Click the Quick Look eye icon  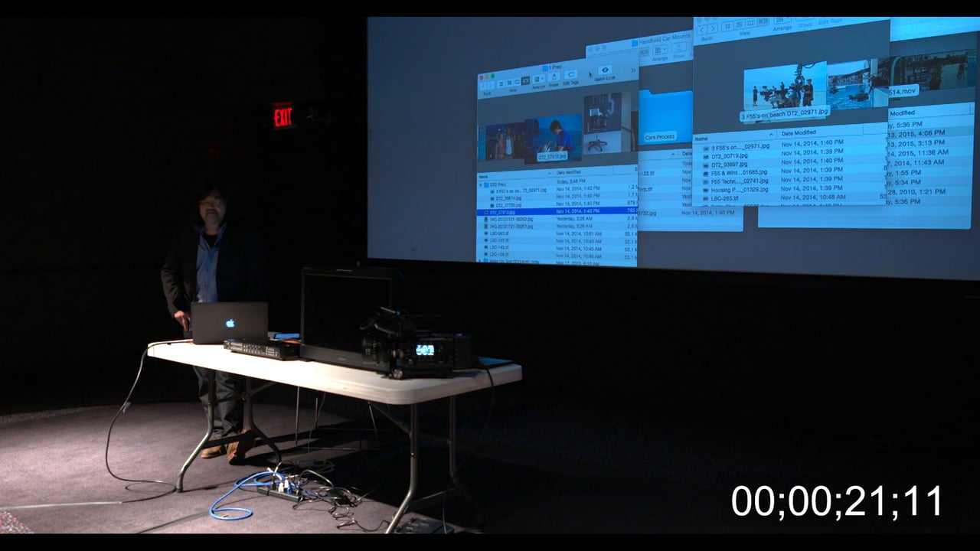point(605,70)
